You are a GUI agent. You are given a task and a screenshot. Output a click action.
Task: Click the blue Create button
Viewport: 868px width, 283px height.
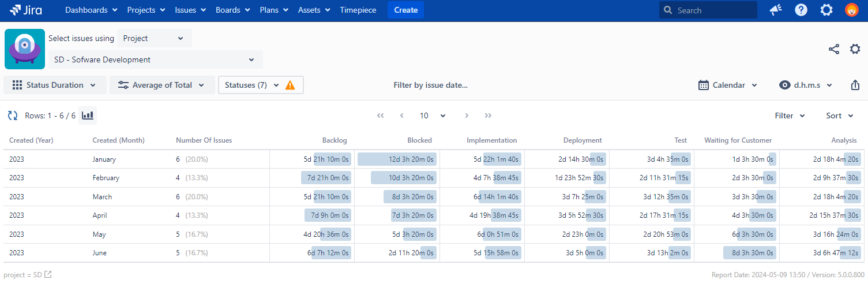pos(405,10)
